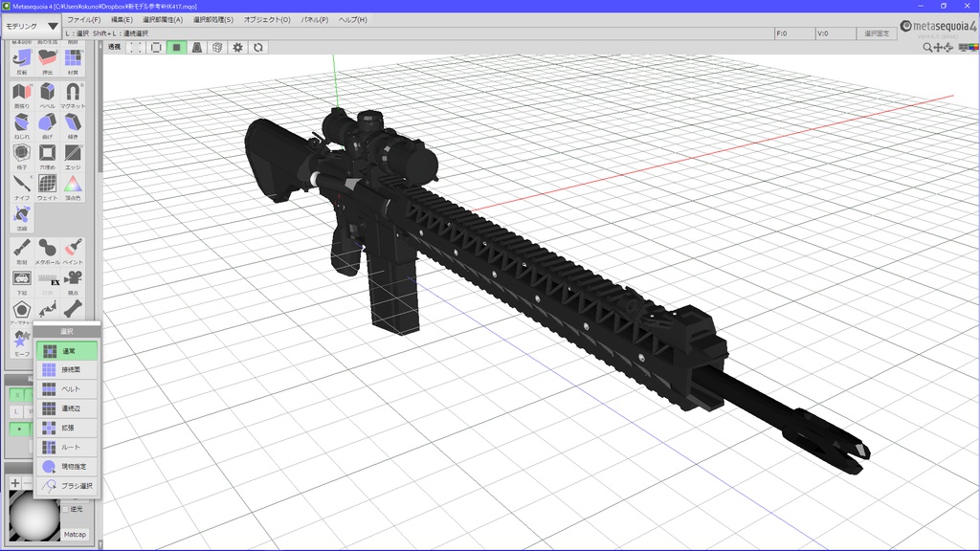
Task: Click the zoom magnifier icon at top right
Action: pos(926,48)
